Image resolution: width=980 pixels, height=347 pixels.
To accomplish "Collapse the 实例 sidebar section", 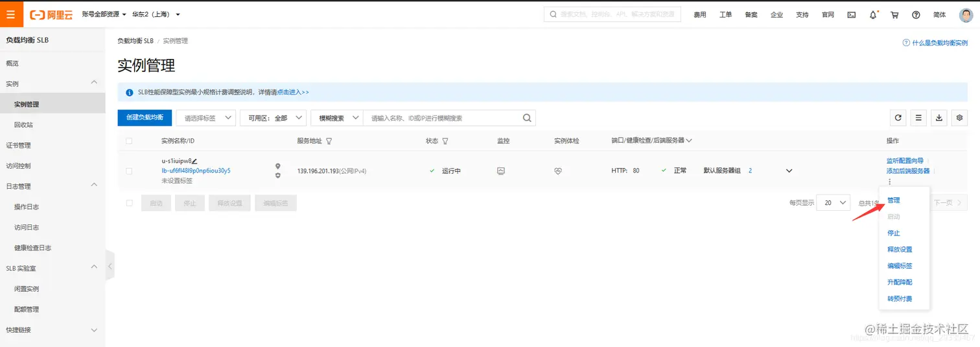I will tap(94, 83).
